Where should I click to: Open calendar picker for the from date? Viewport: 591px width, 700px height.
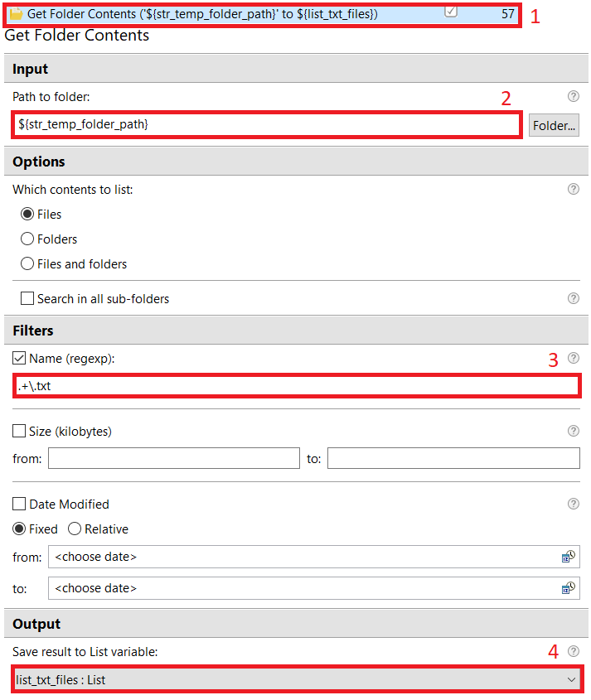pyautogui.click(x=569, y=557)
